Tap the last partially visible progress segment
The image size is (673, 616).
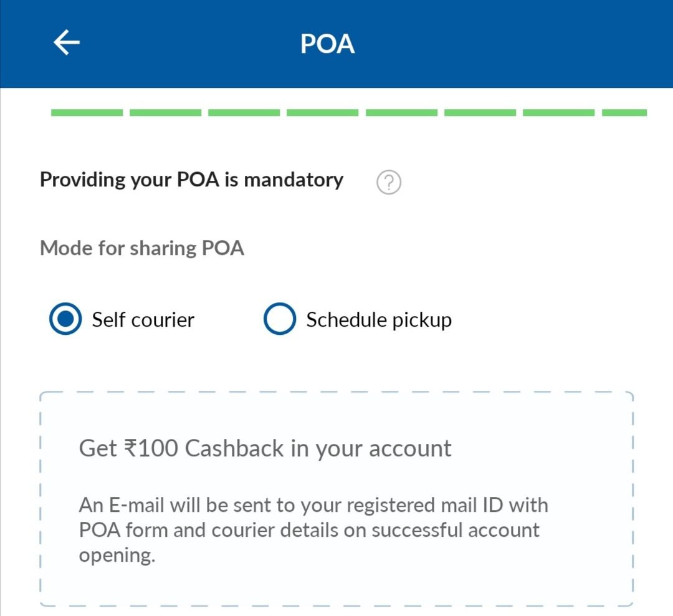(624, 113)
